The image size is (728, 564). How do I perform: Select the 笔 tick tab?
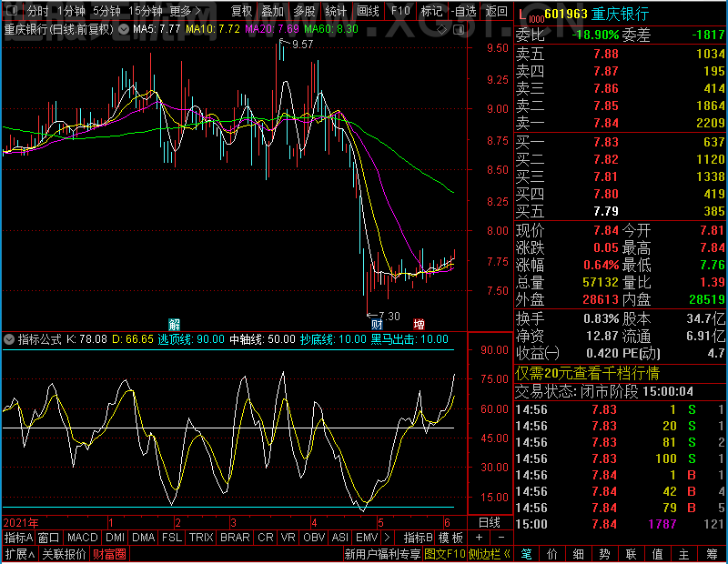[x=527, y=554]
